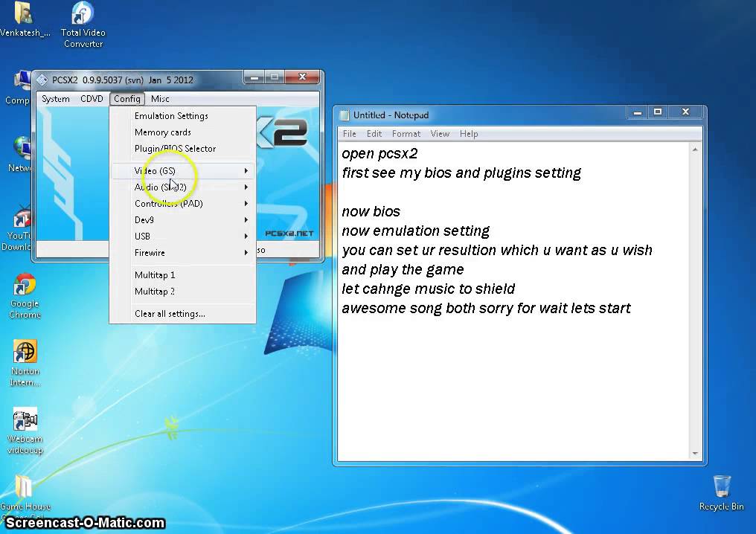756x534 pixels.
Task: Open Notepad's Edit menu
Action: pos(374,134)
